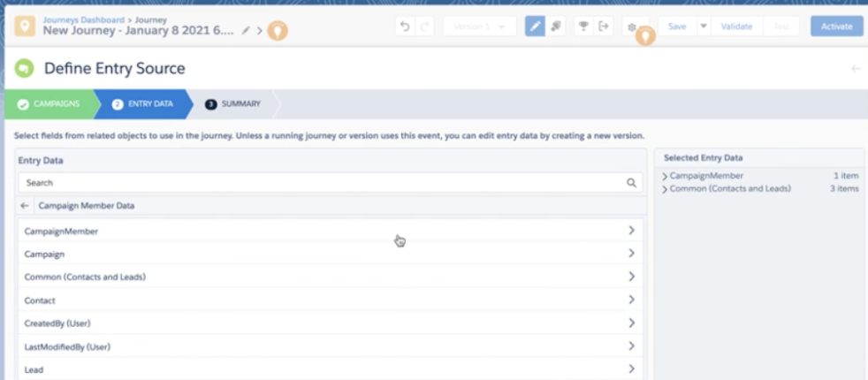The width and height of the screenshot is (868, 380).
Task: Undo the last change
Action: click(x=405, y=26)
